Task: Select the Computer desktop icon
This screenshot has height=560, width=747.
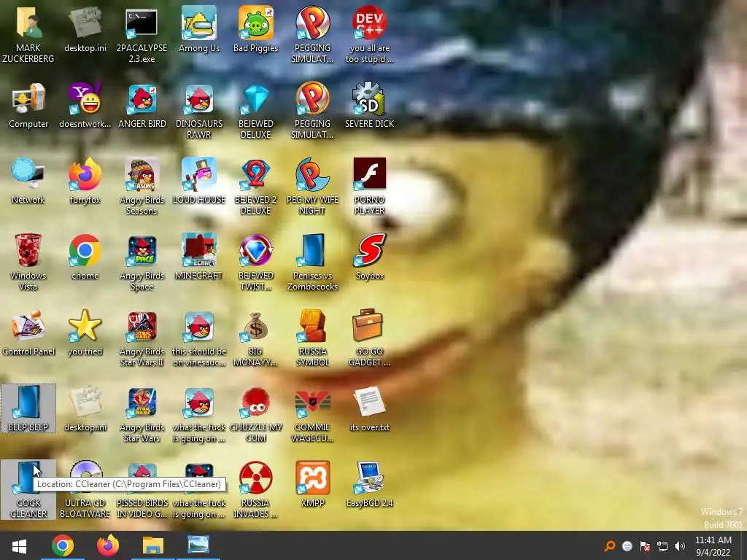Action: [28, 99]
